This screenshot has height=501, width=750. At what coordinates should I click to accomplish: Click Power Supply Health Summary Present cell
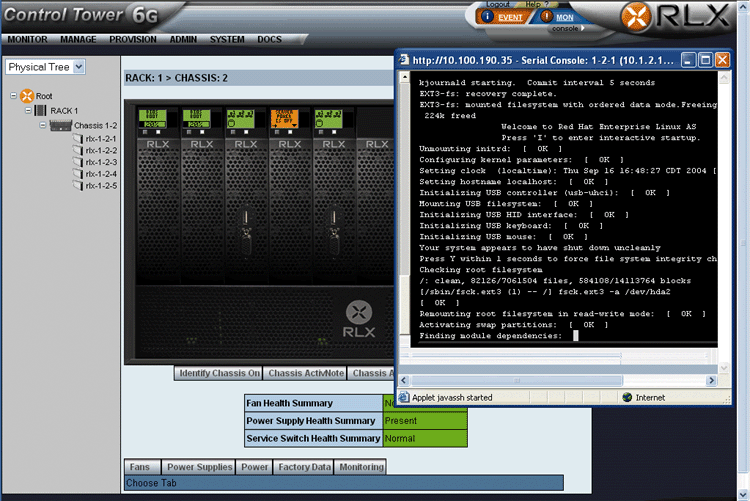(425, 421)
